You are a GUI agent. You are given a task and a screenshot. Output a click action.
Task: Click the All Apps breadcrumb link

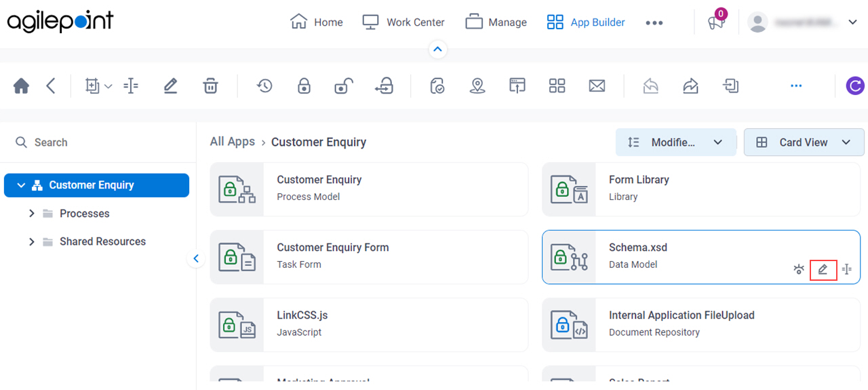coord(233,142)
